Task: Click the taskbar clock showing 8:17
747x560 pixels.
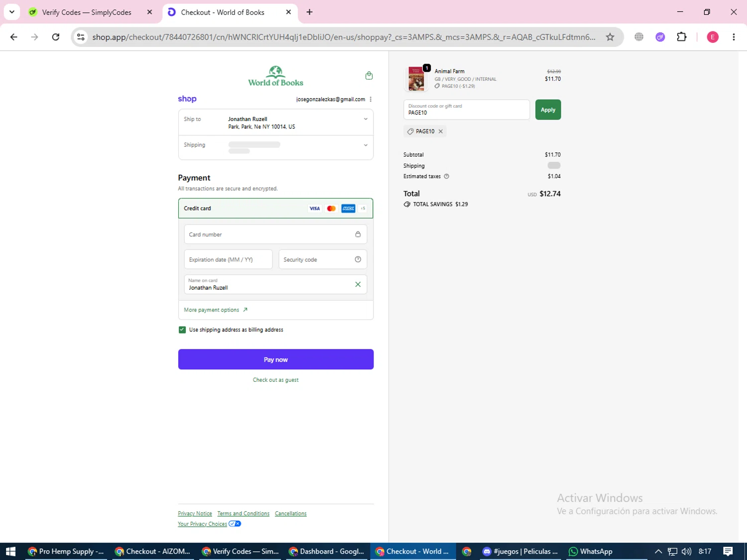Action: click(x=705, y=552)
